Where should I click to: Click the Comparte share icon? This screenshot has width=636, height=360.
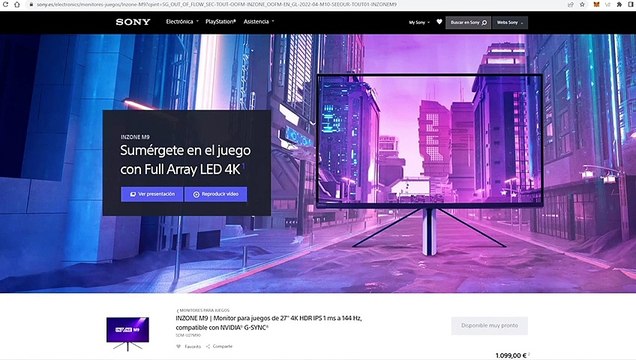point(208,347)
